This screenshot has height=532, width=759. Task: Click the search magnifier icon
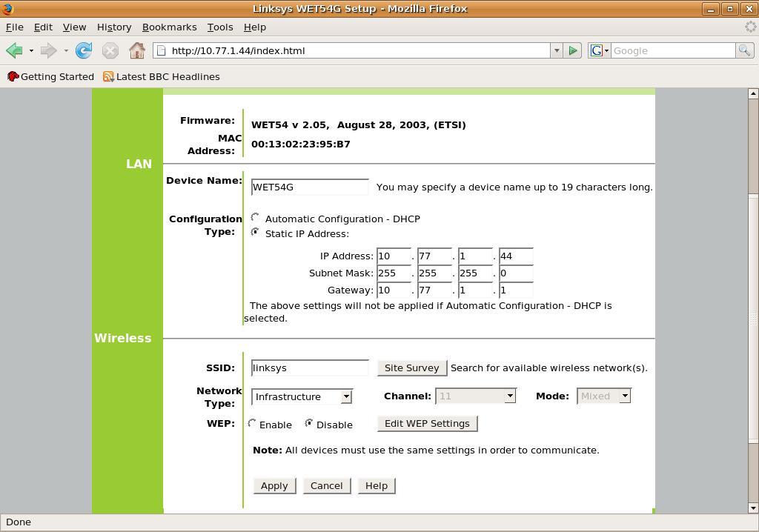tap(744, 50)
